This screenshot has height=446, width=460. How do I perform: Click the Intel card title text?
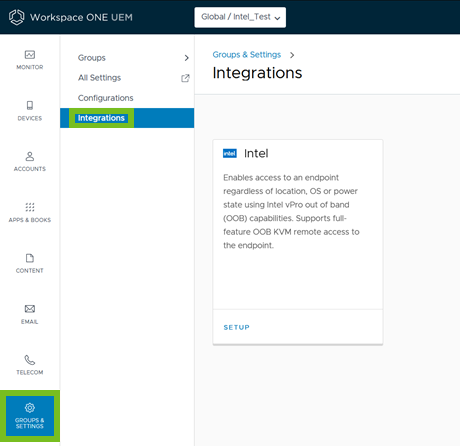click(256, 153)
